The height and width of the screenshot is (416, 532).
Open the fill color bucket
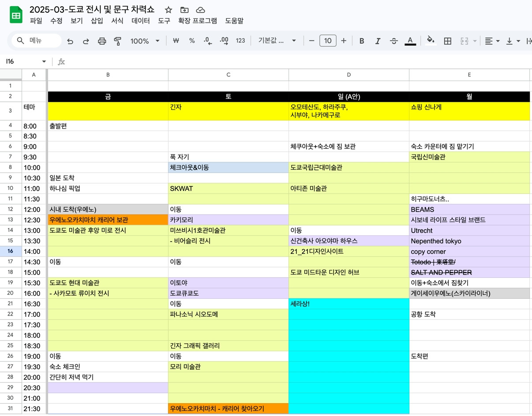click(431, 41)
